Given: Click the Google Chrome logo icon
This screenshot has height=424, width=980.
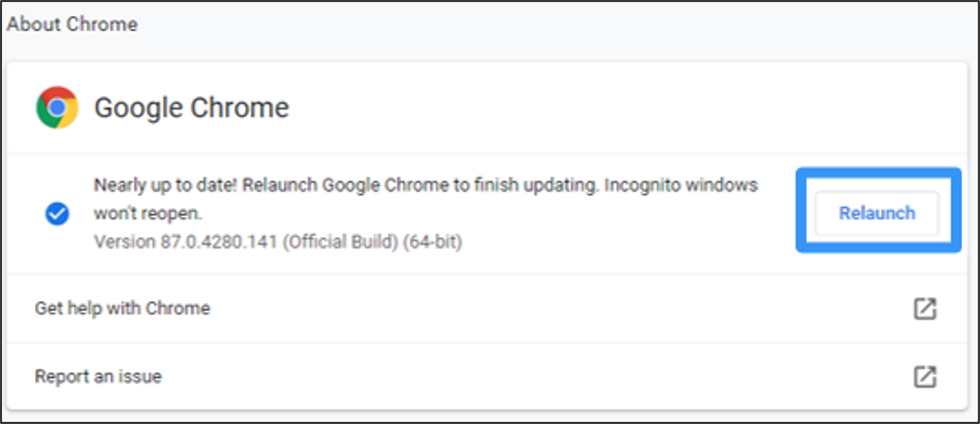Looking at the screenshot, I should 57,108.
